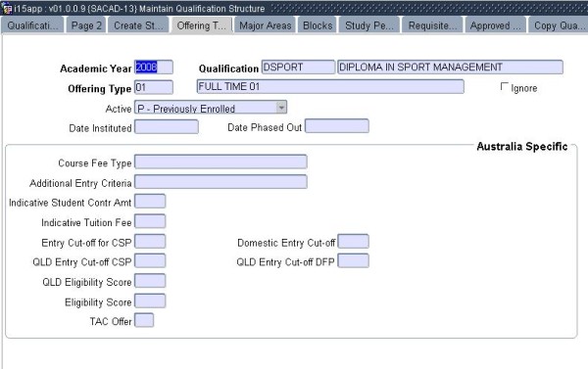The image size is (588, 369).
Task: Expand the Active status dropdown arrow
Action: [x=281, y=108]
